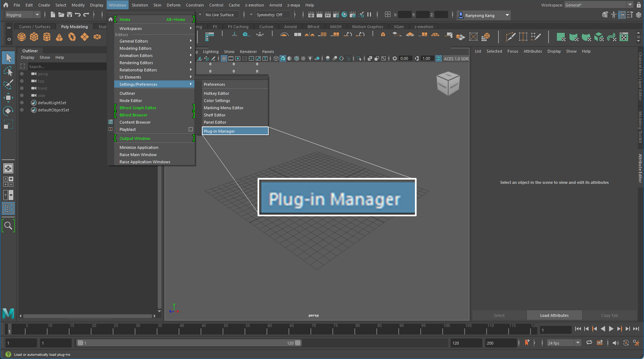Open the Channel Box / Layer Editor side tab
Viewport: 644px width, 359px height.
(640, 77)
